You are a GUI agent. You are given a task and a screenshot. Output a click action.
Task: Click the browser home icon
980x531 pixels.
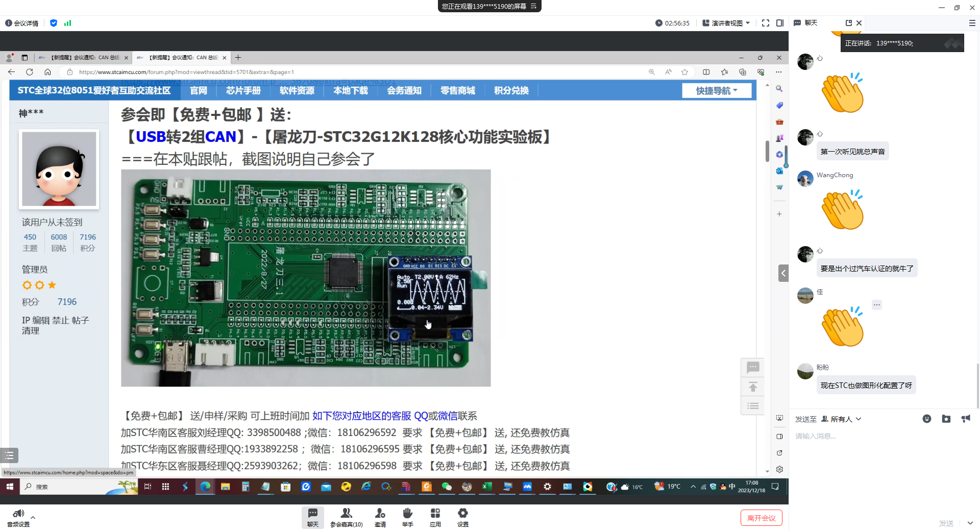(47, 72)
